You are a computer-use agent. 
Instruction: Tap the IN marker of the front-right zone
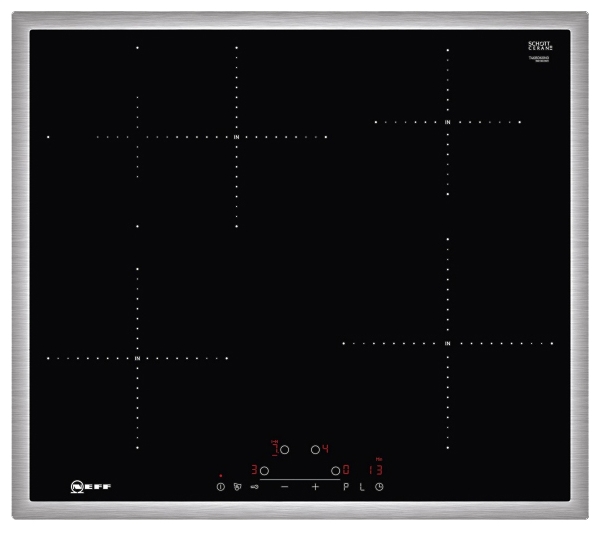(x=447, y=343)
